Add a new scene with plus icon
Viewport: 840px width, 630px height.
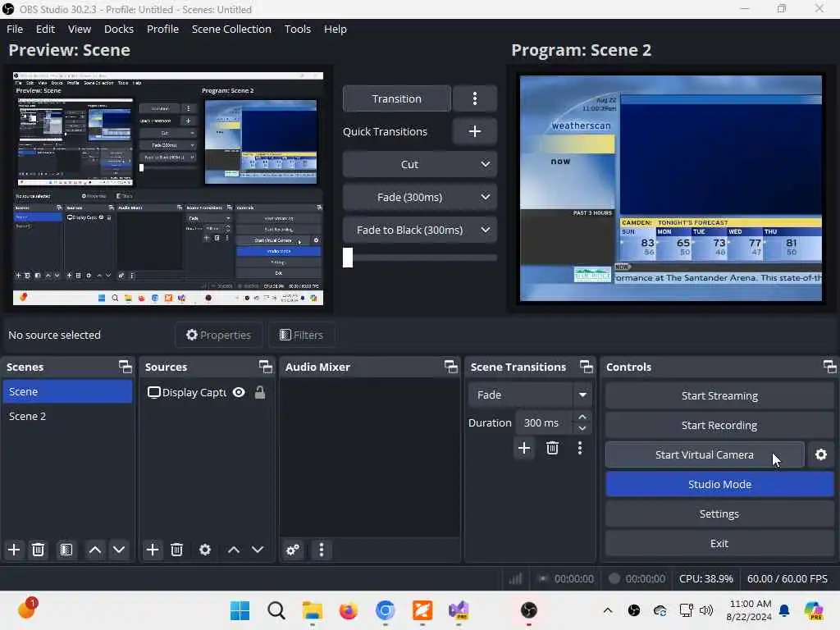tap(14, 550)
